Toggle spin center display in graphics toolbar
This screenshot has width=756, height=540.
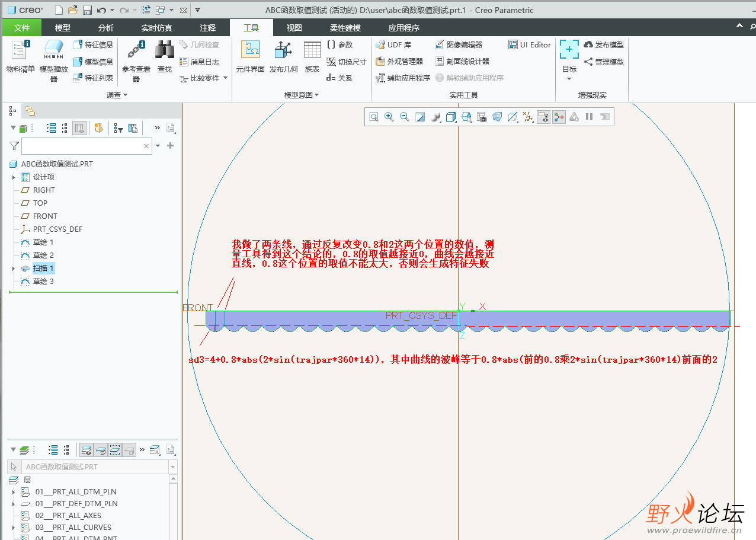[x=559, y=117]
